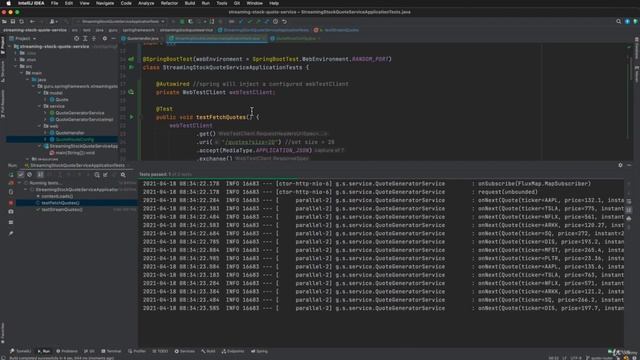
Task: Hide the Project panel with minus icon
Action: (x=113, y=38)
